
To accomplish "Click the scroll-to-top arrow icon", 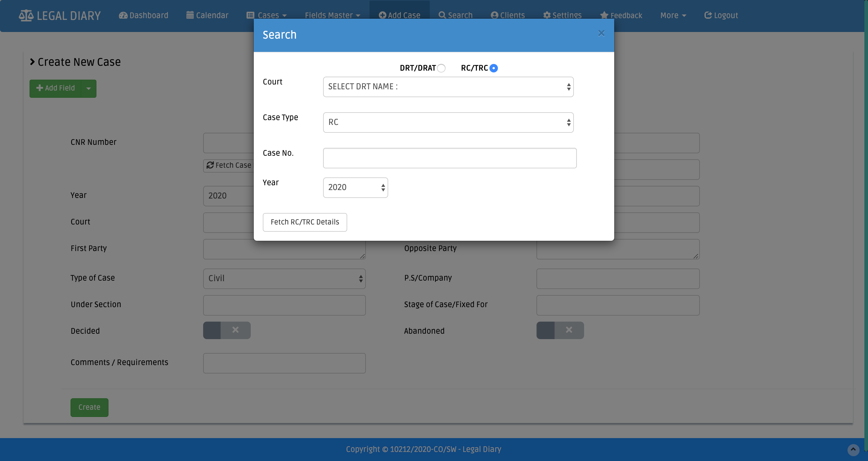I will pos(853,450).
